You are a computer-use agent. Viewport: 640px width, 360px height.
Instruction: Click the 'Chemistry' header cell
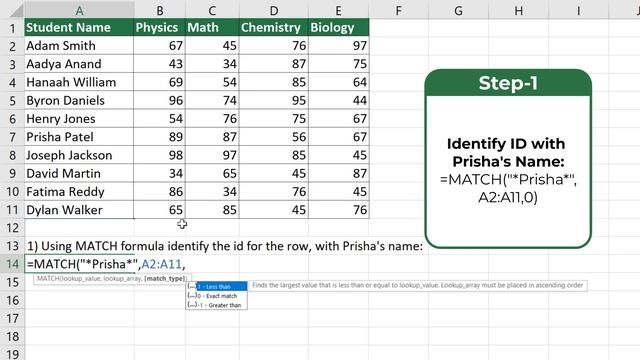click(x=274, y=27)
